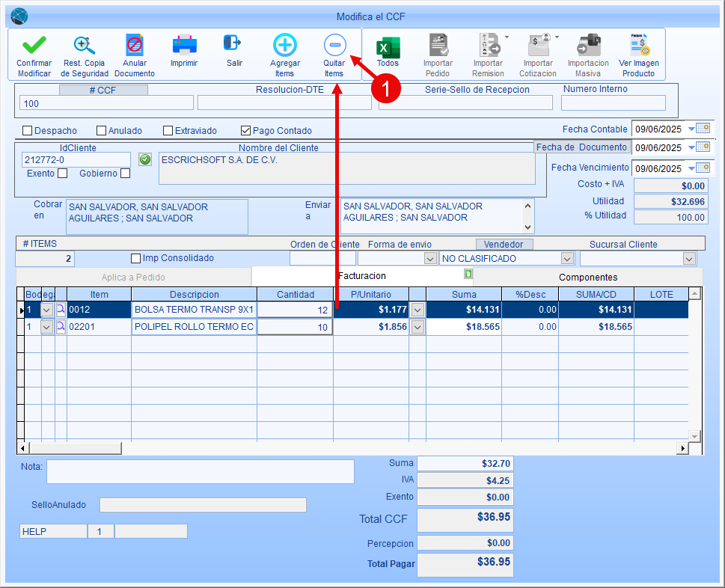This screenshot has height=588, width=725.
Task: Click the Vendedor label button
Action: coord(504,244)
